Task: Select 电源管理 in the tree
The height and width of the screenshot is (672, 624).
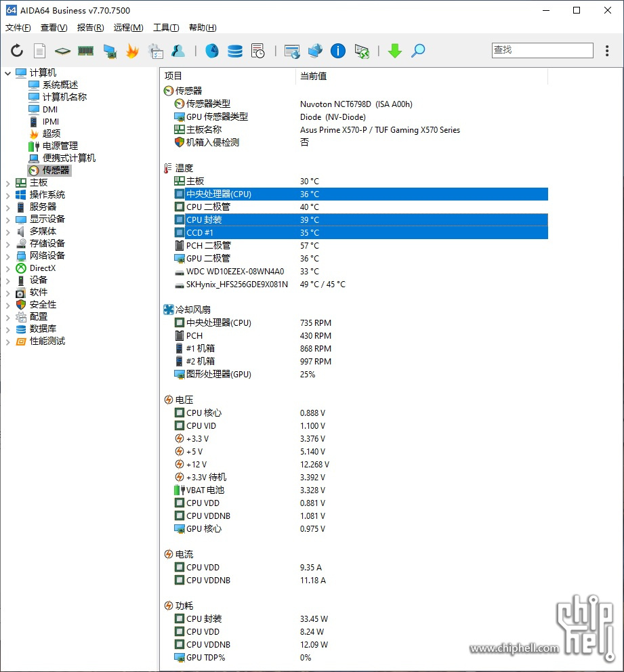Action: pyautogui.click(x=60, y=146)
